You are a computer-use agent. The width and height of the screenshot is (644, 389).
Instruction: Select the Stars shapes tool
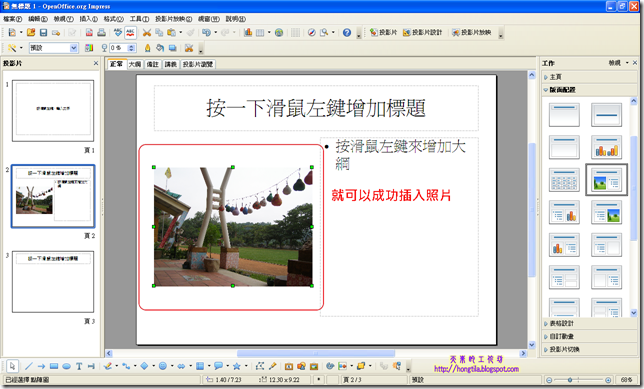pos(237,366)
